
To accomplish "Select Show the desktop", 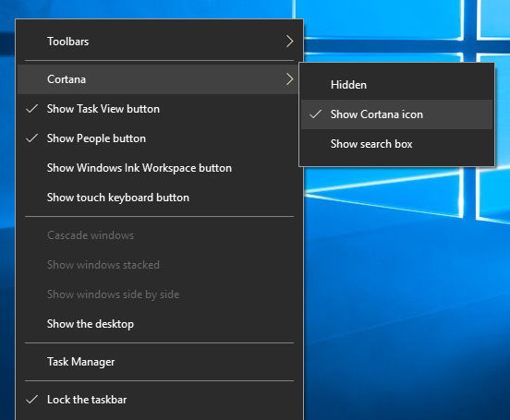I will point(159,324).
